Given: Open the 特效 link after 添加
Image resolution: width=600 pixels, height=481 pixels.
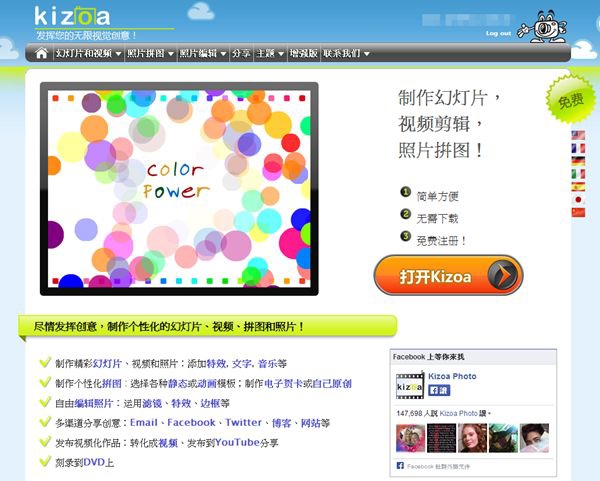Looking at the screenshot, I should [x=216, y=364].
